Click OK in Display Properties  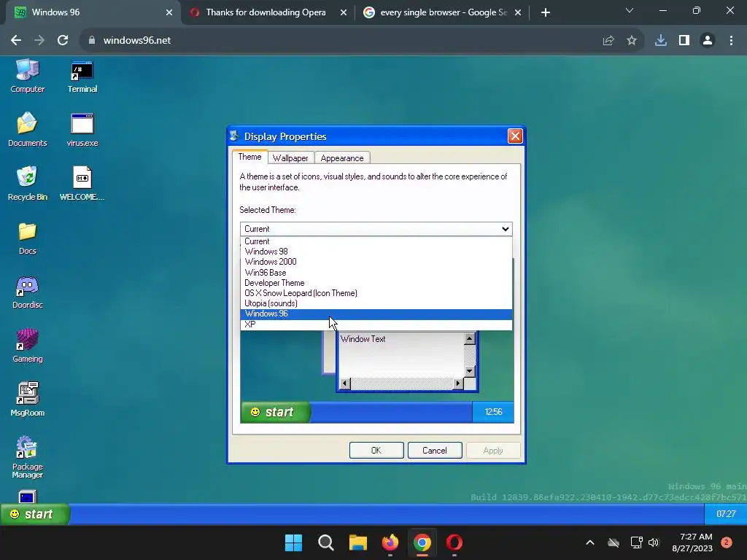[376, 451]
